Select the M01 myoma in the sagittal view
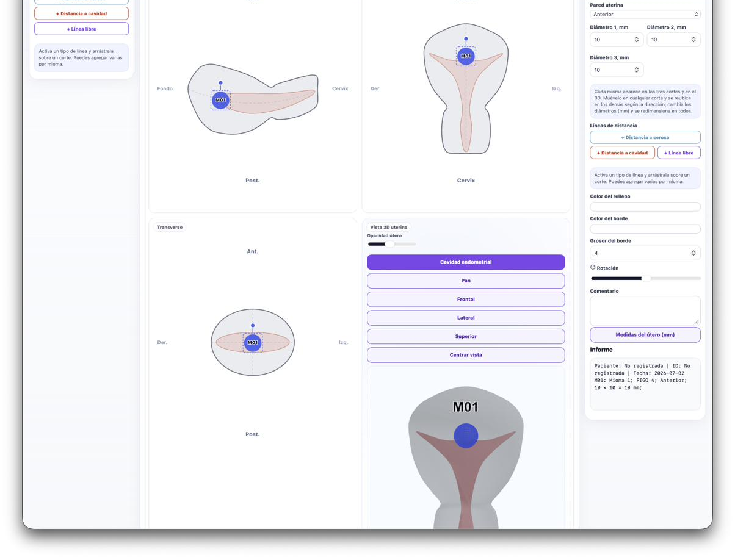The width and height of the screenshot is (735, 560). point(220,100)
